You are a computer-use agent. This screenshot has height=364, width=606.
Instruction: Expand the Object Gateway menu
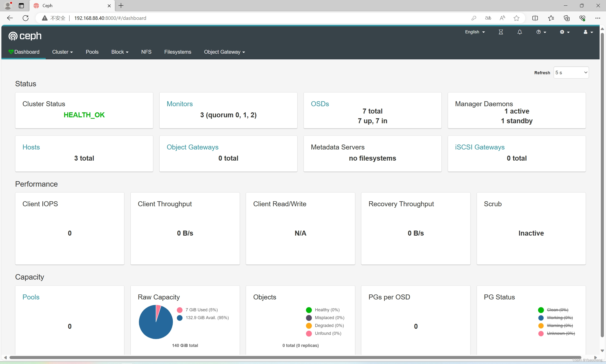224,52
